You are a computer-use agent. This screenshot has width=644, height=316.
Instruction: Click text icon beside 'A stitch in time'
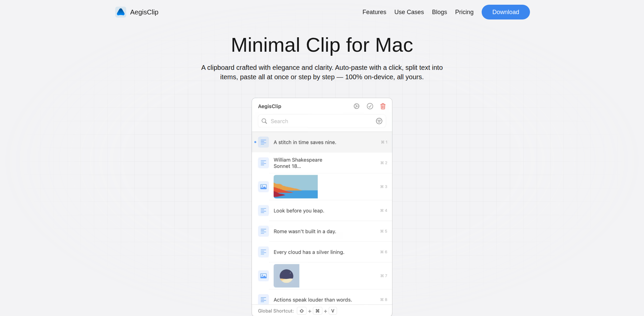263,142
